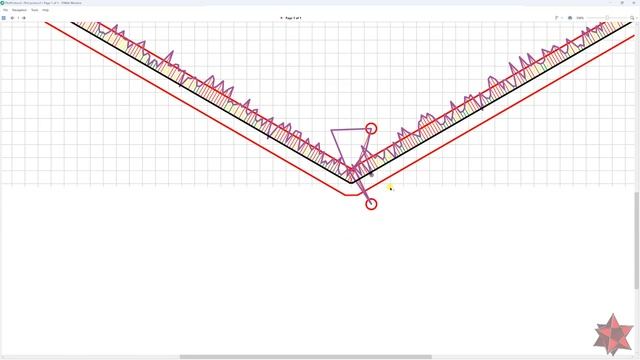Image resolution: width=640 pixels, height=360 pixels.
Task: Click the upper red circle marker
Action: (371, 129)
